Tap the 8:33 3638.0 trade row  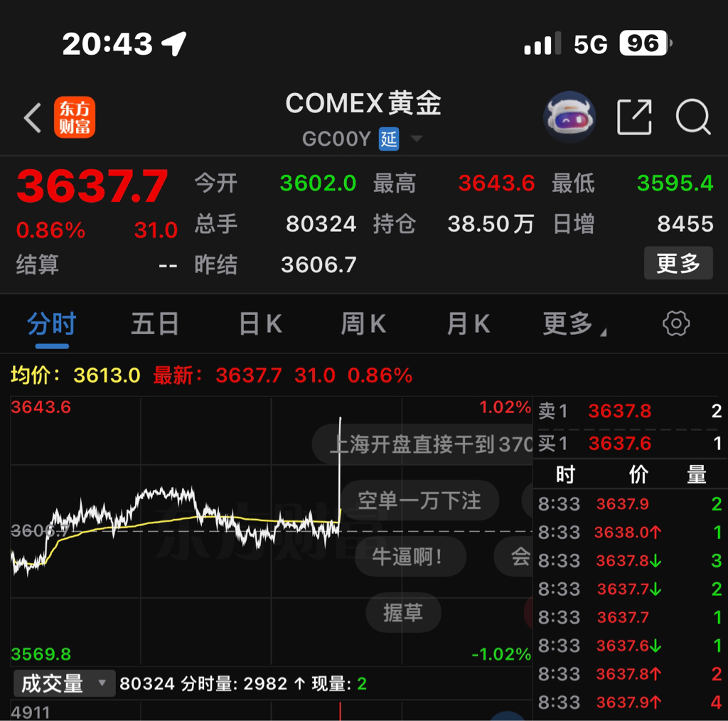point(630,532)
